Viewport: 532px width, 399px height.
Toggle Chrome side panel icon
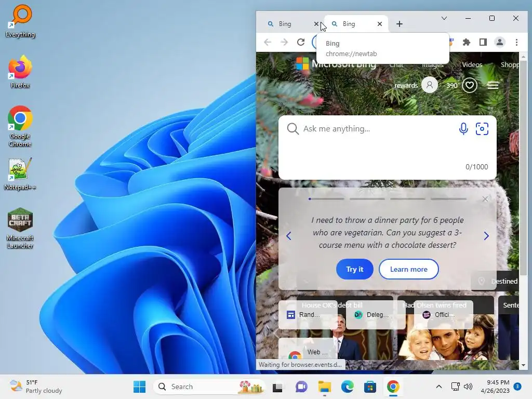483,42
